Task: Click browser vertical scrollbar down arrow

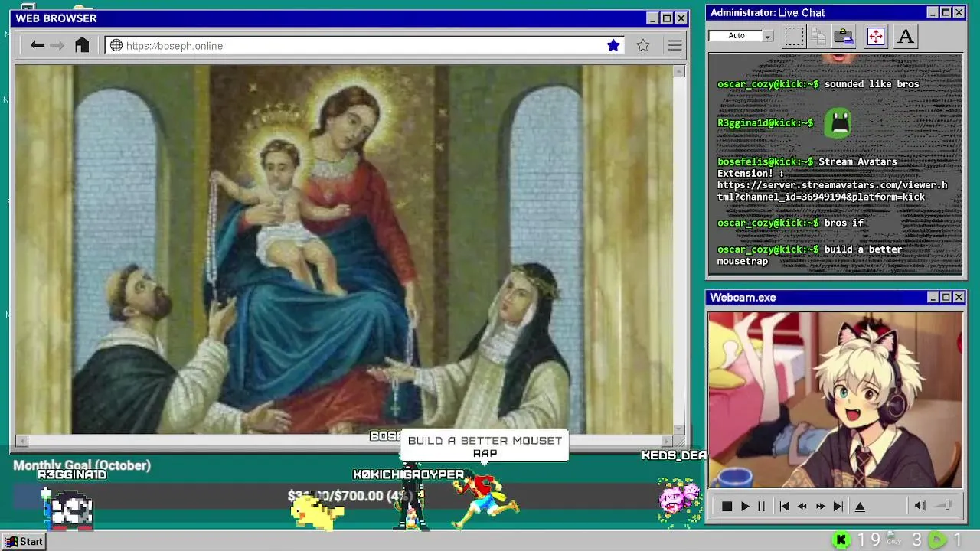Action: point(679,429)
